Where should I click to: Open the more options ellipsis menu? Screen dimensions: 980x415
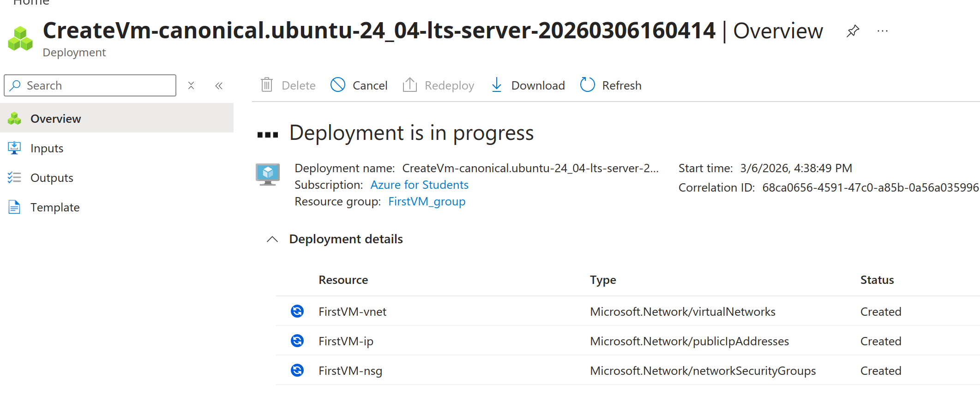pyautogui.click(x=882, y=31)
